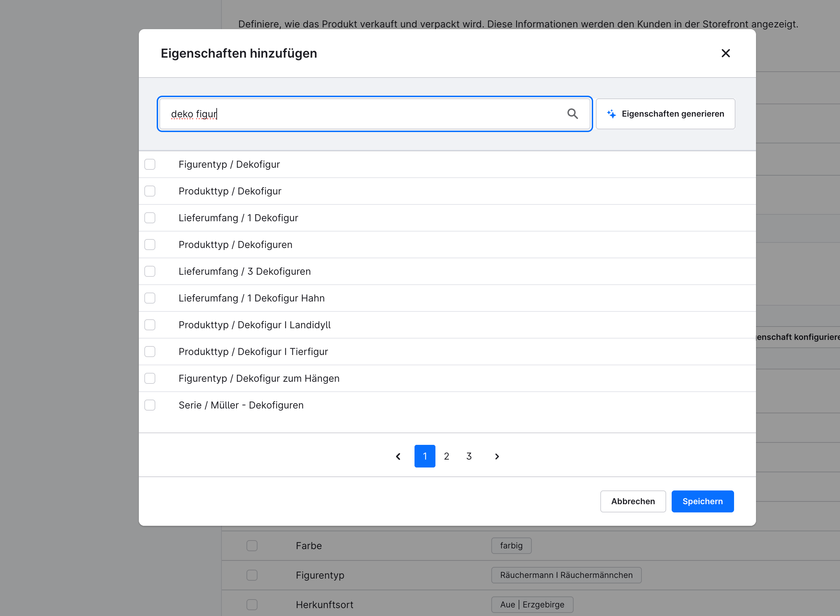840x616 pixels.
Task: Check Figurentyp / Dekofigur checkbox
Action: click(150, 164)
